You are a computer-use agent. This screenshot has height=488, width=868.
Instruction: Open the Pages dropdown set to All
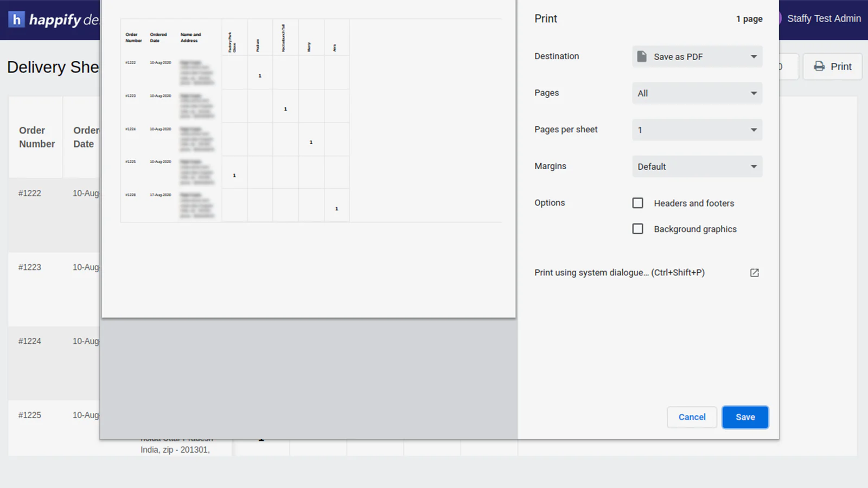pyautogui.click(x=697, y=93)
